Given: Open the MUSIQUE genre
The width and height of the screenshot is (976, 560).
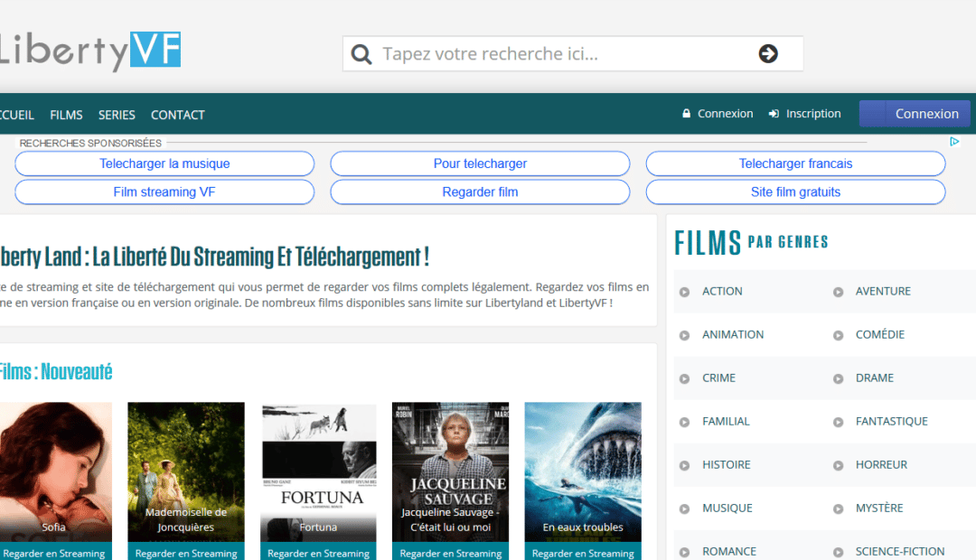Looking at the screenshot, I should 727,509.
